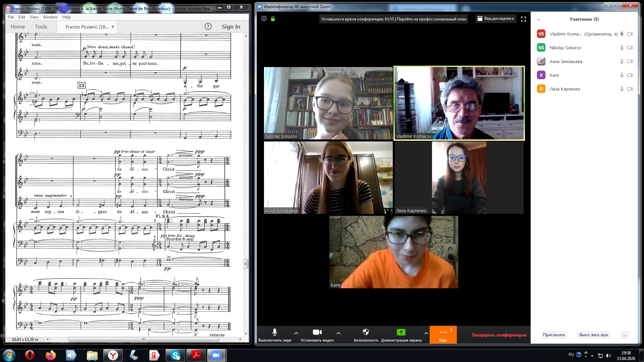Toggle Анна Зиновьева's microphone icon

point(622,61)
